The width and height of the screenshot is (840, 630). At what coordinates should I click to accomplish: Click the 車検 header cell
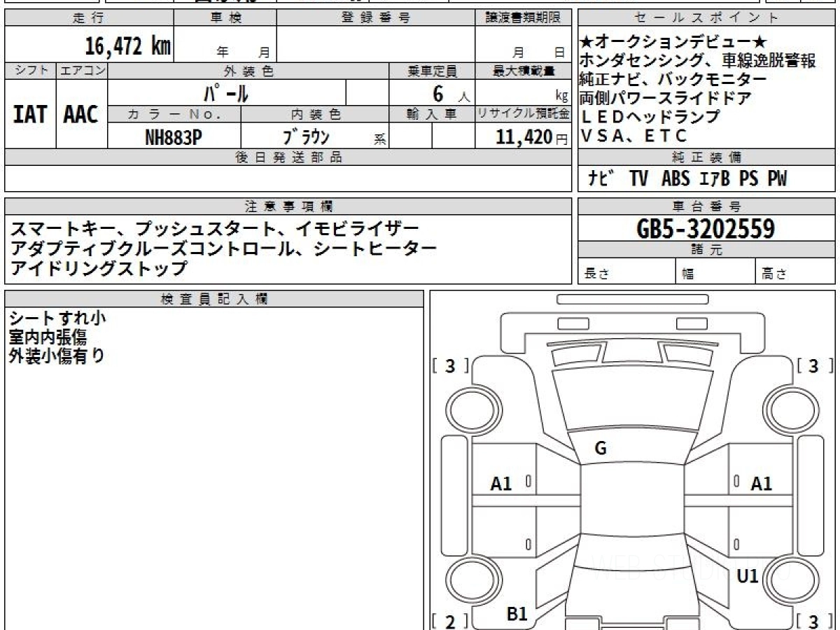click(x=225, y=18)
